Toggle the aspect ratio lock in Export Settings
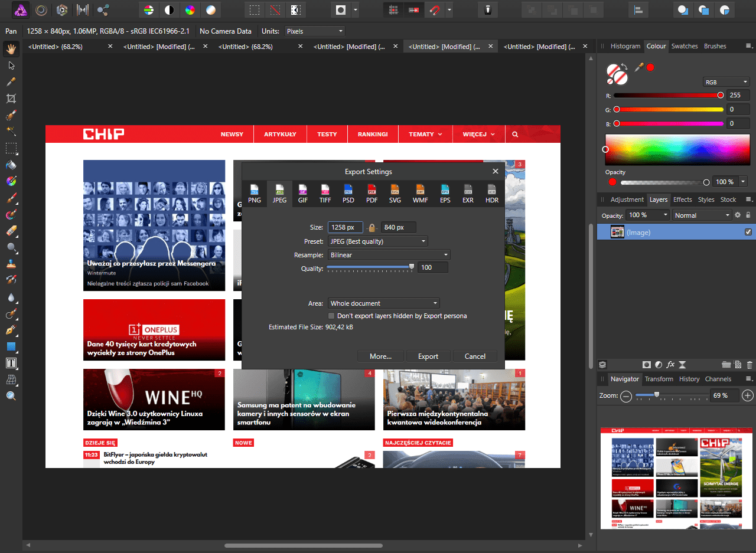 click(x=372, y=228)
